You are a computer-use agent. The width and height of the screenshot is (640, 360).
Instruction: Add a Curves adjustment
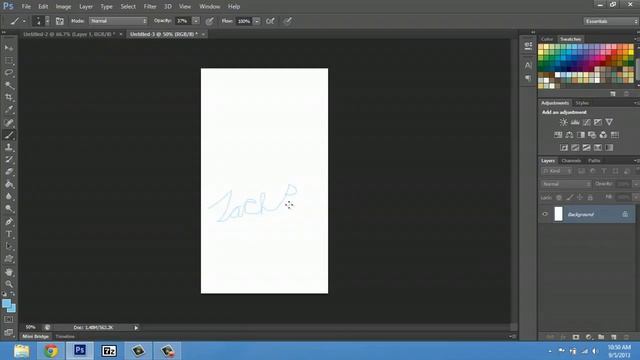click(x=587, y=122)
